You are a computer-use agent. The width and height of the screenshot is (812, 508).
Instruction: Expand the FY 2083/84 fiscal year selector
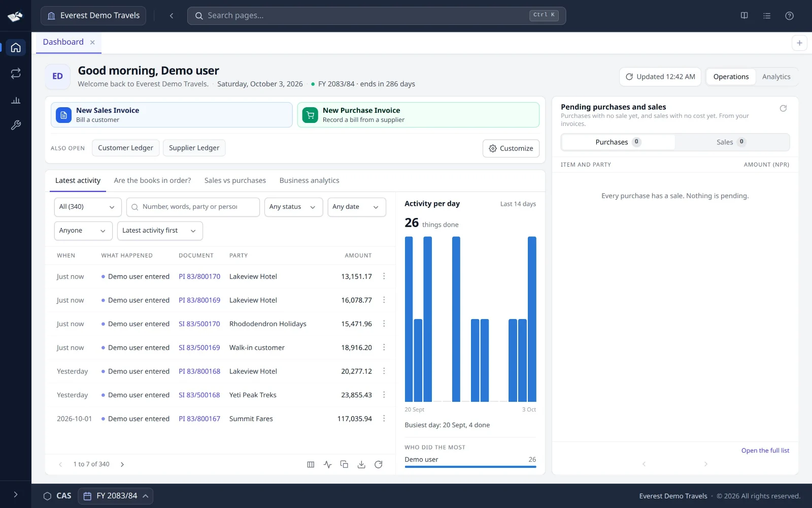[x=116, y=496]
